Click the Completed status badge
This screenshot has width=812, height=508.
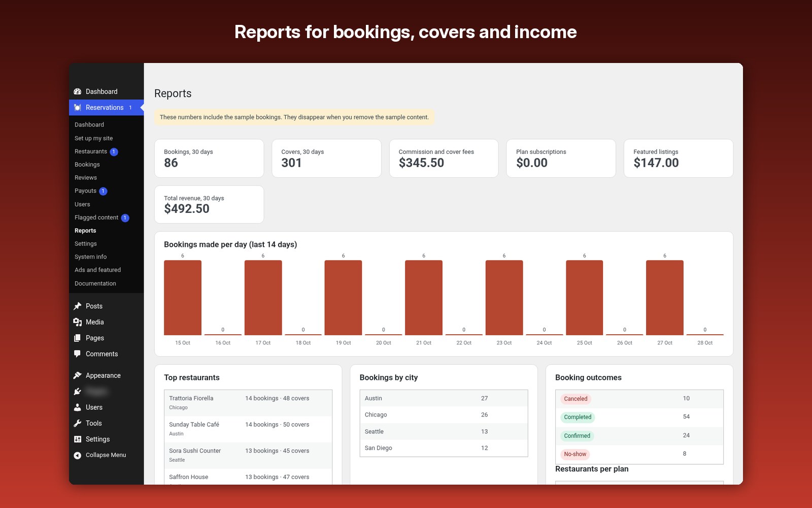click(x=578, y=417)
